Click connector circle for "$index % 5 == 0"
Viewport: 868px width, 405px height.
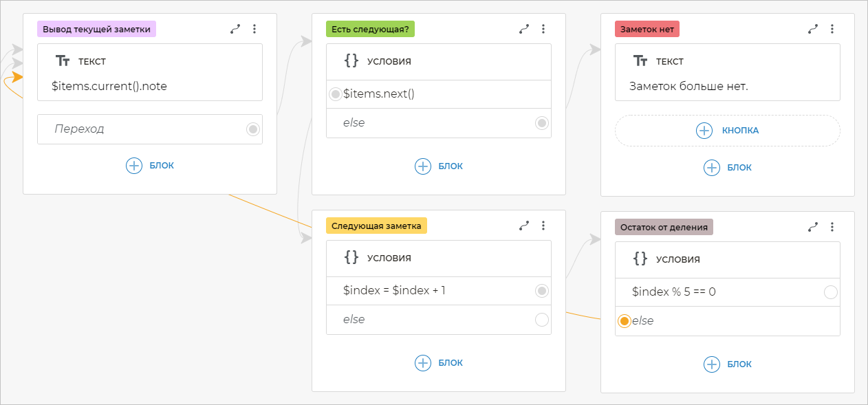coord(830,292)
